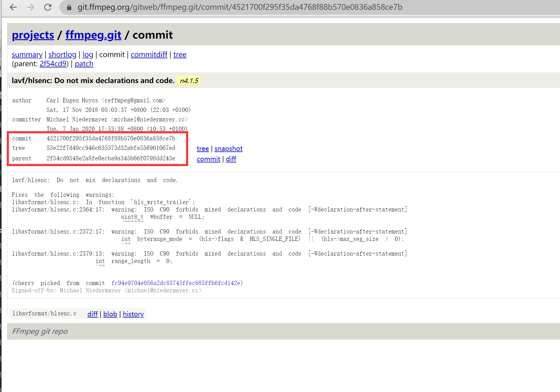Click the Signed-off-by line
The image size is (560, 392).
coord(107,291)
